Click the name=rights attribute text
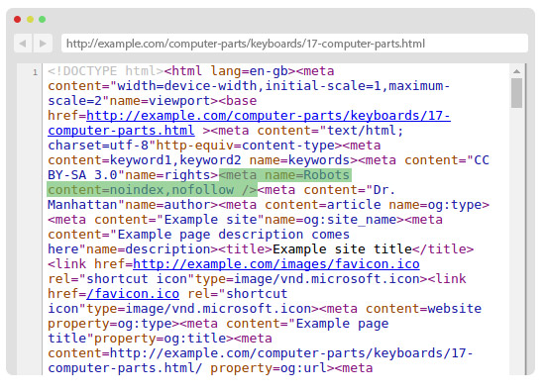 click(167, 175)
